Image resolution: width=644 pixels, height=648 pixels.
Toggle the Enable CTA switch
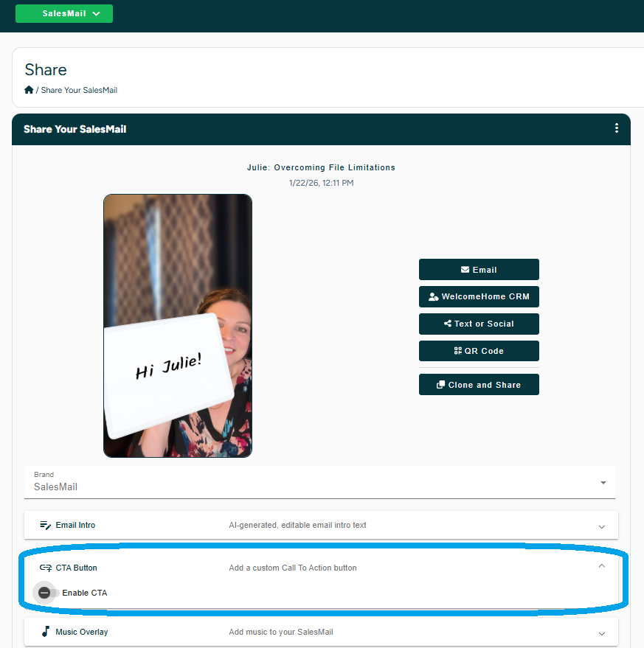(47, 593)
